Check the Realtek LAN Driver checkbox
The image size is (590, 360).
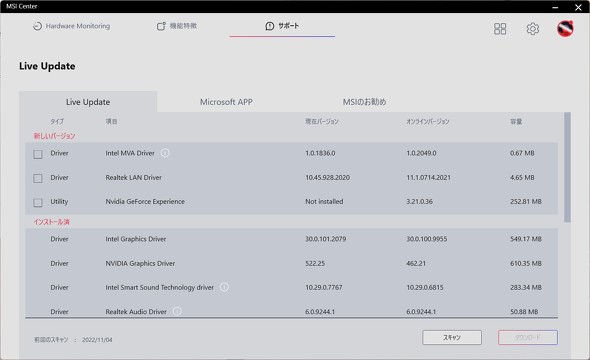coord(38,178)
